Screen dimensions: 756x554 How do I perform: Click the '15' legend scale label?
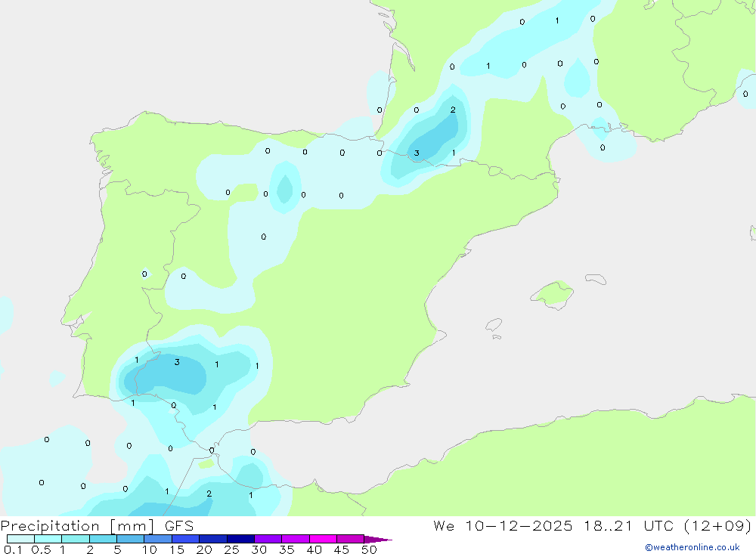(177, 549)
